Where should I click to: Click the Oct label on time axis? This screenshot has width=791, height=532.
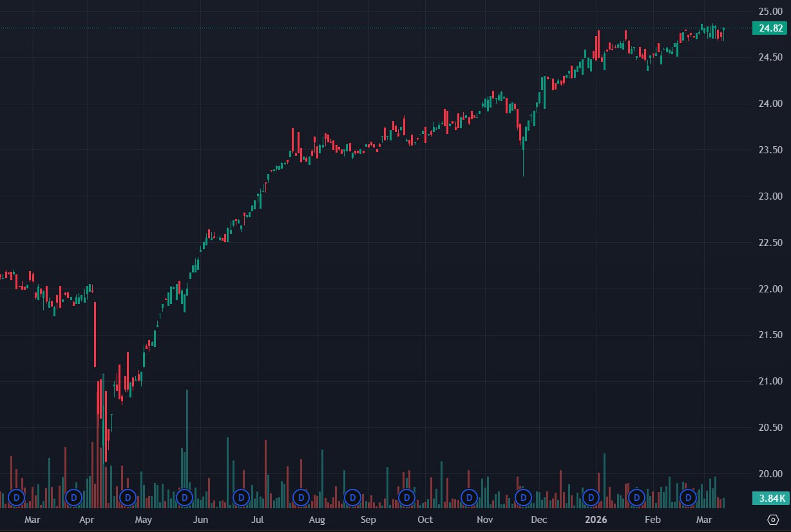[x=425, y=519]
